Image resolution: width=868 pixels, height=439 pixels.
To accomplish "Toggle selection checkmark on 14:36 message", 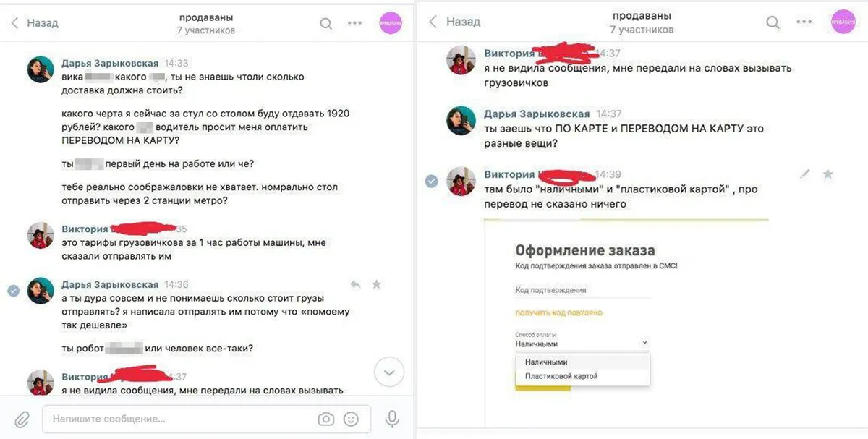I will click(13, 290).
